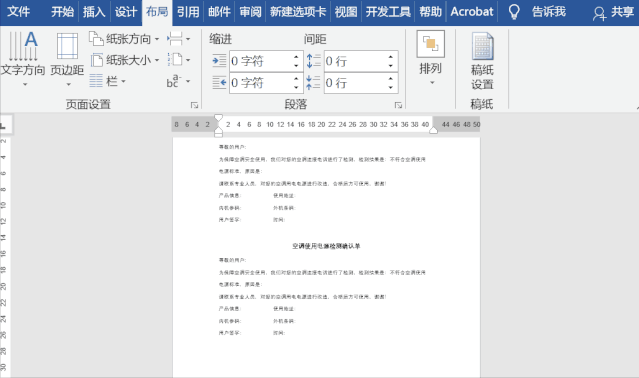This screenshot has width=639, height=378.
Task: Open the 排列 arrange menu
Action: click(x=431, y=58)
